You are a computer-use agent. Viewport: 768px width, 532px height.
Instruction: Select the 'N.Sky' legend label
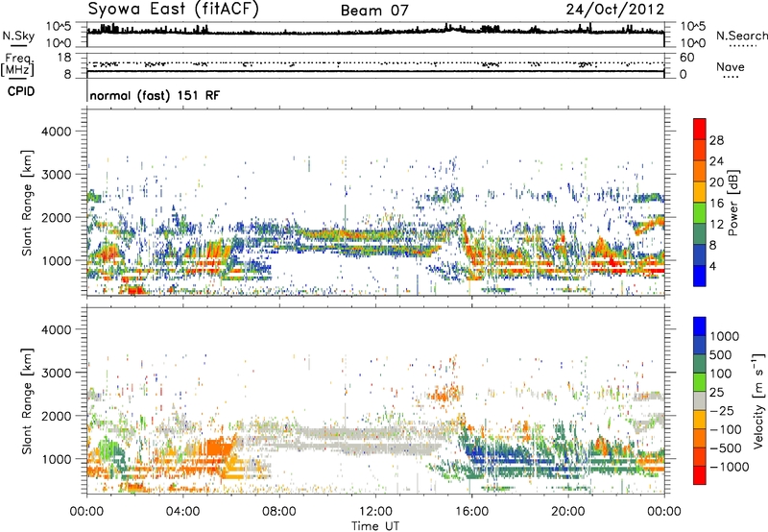point(18,36)
